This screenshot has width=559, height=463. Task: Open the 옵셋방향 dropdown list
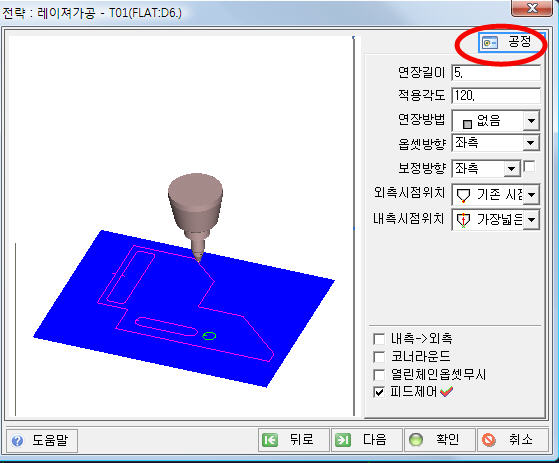point(531,143)
